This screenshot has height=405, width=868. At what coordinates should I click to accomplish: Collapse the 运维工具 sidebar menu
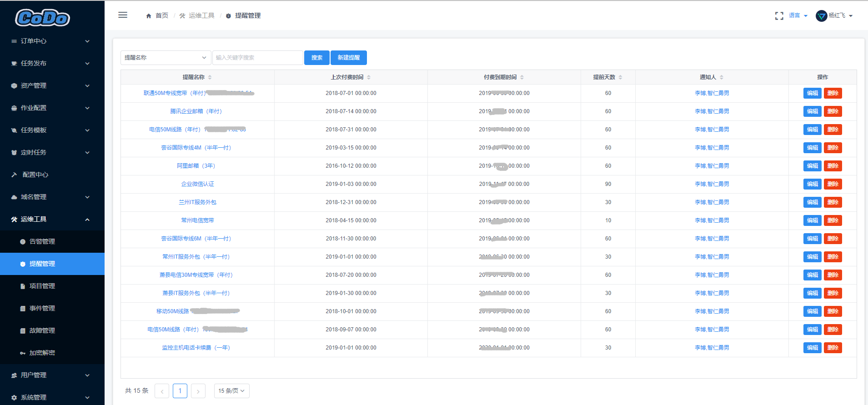tap(52, 219)
